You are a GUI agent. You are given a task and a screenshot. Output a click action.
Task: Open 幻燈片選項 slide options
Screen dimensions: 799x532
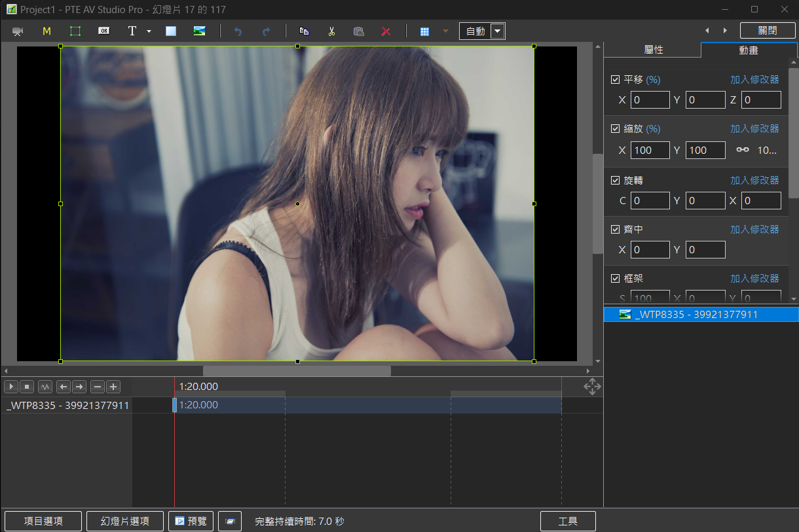pyautogui.click(x=125, y=522)
